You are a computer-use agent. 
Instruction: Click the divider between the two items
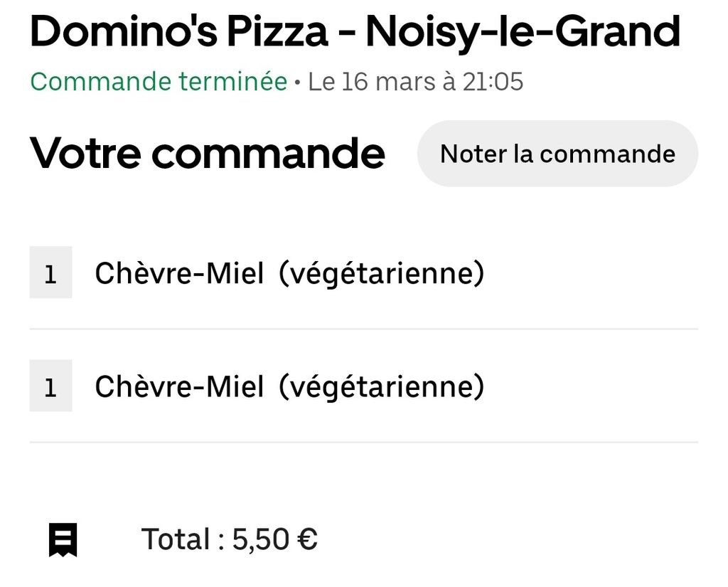click(x=363, y=329)
